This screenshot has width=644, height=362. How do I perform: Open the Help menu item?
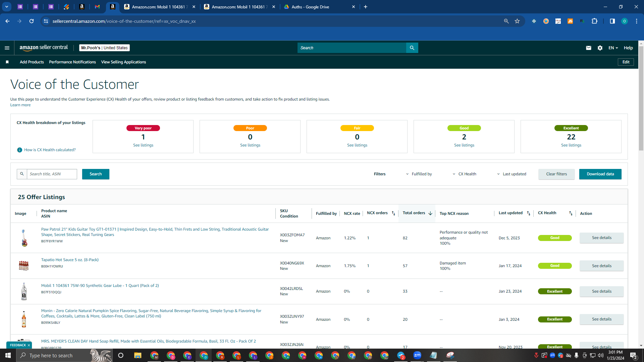point(628,48)
